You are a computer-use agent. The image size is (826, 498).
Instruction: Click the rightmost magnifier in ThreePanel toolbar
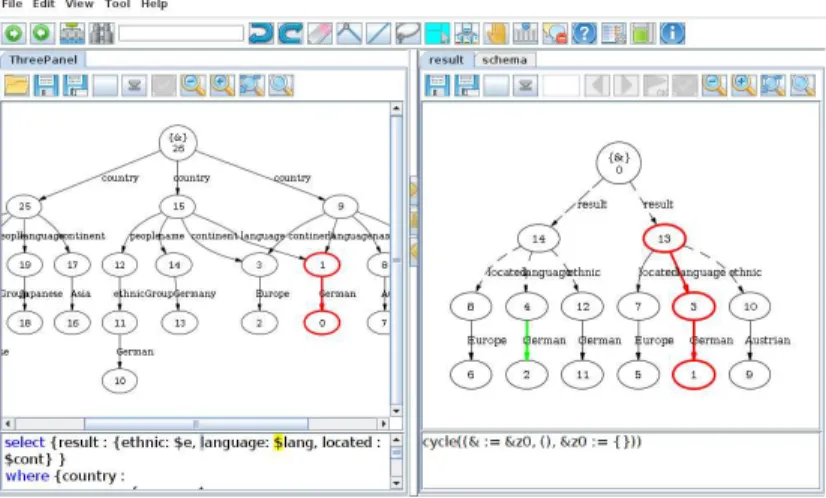pos(281,85)
